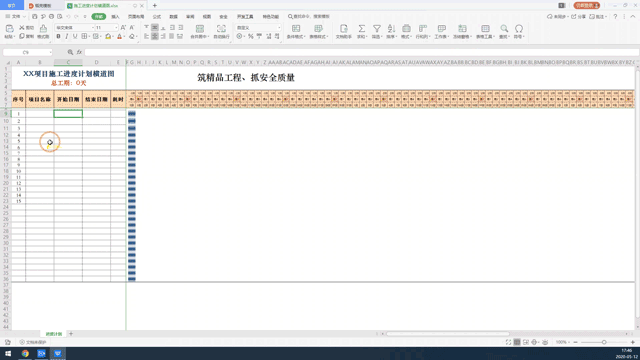640x360 pixels.
Task: Open the font name dropdown
Action: (93, 27)
